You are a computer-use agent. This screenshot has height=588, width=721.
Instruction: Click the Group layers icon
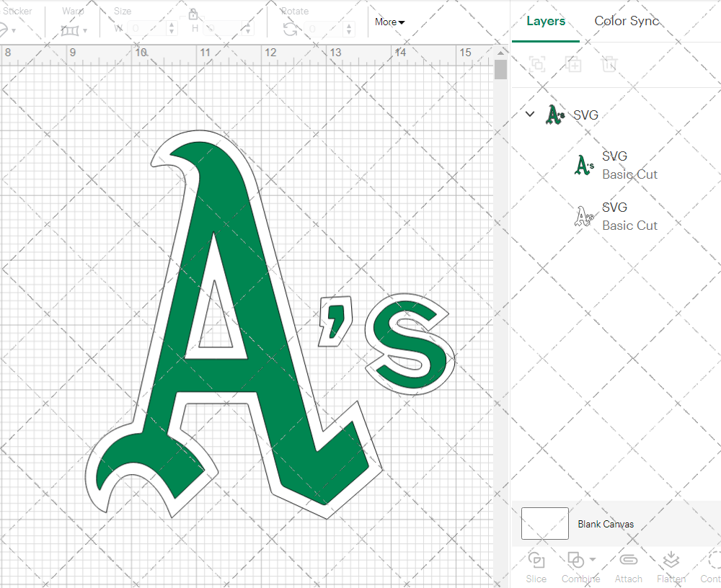pyautogui.click(x=537, y=64)
